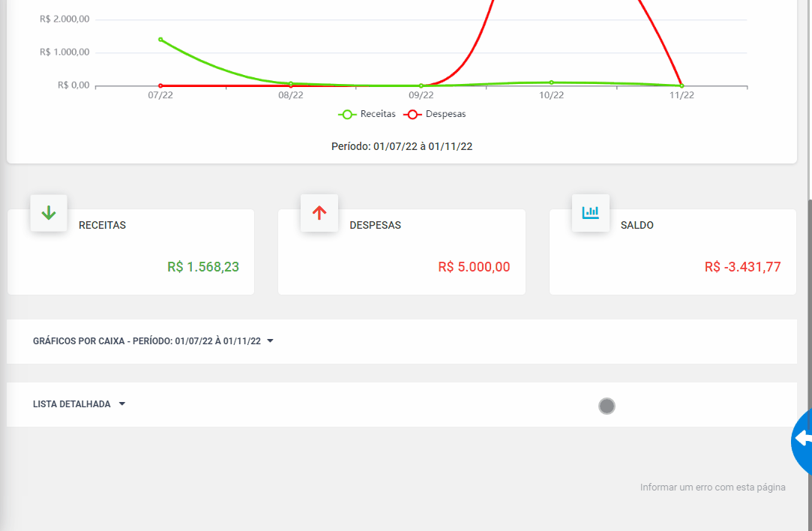This screenshot has height=531, width=812.
Task: Click the RECEITAS card title
Action: [x=102, y=225]
